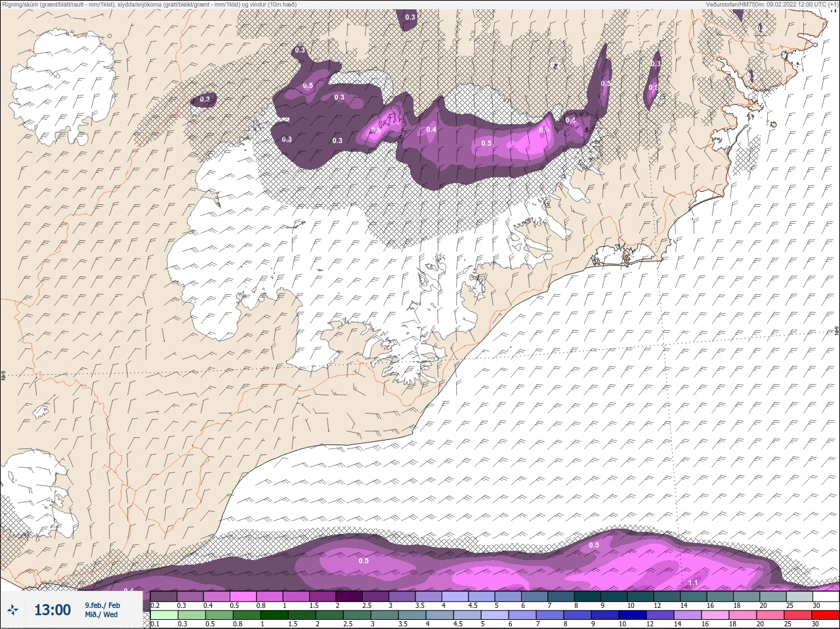The height and width of the screenshot is (629, 840).
Task: Click the 'Mið./ Wed' weekday label
Action: (101, 615)
